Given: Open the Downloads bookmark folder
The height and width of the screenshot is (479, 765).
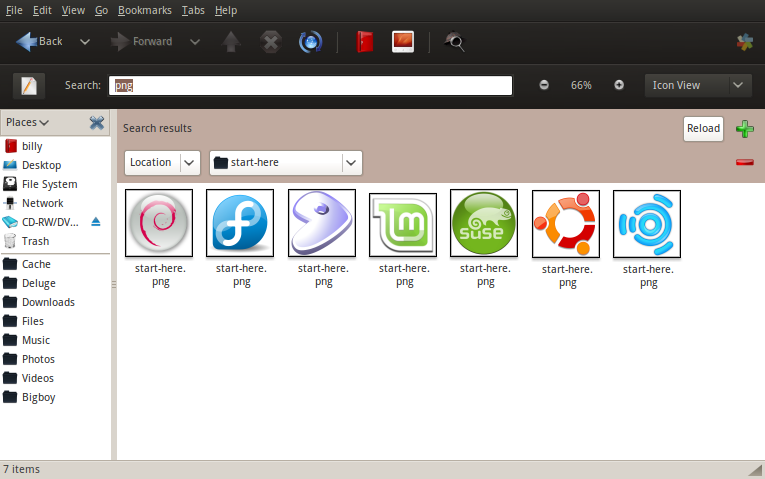Looking at the screenshot, I should pyautogui.click(x=56, y=302).
